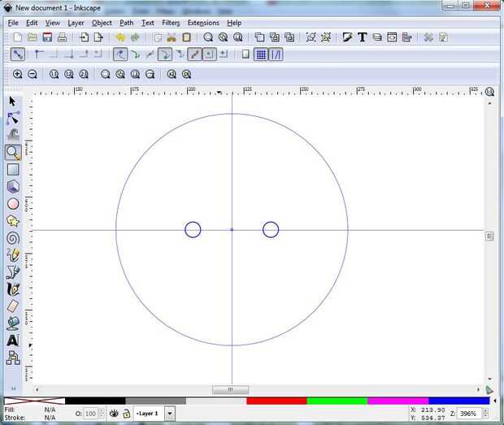Select the Text tool in toolbox
Viewport: 504px width, 425px height.
tap(13, 340)
